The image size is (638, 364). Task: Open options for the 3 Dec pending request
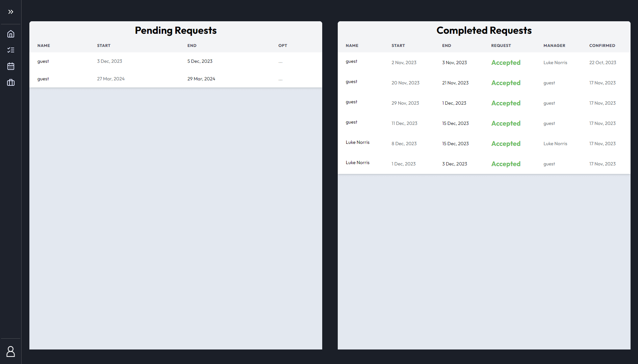tap(280, 61)
